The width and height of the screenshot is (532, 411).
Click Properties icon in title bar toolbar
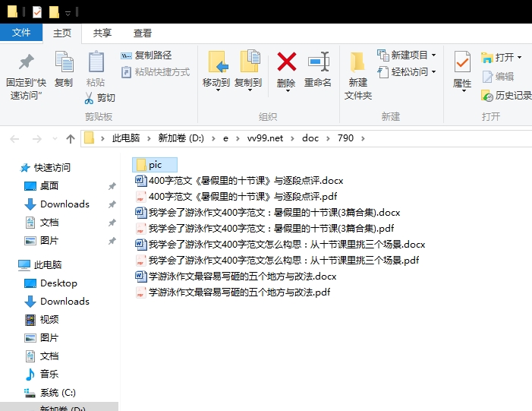(36, 12)
